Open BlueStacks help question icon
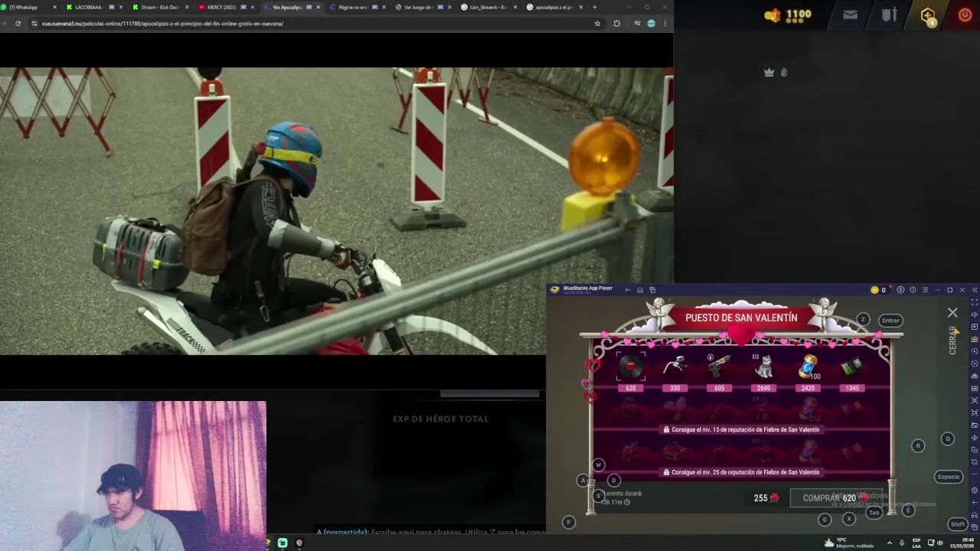 click(x=913, y=290)
